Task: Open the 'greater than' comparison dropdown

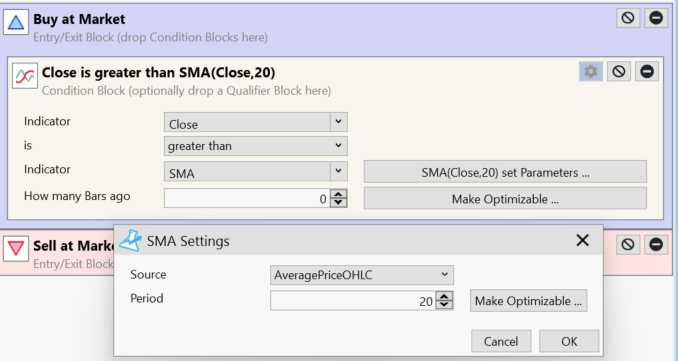Action: (x=256, y=146)
